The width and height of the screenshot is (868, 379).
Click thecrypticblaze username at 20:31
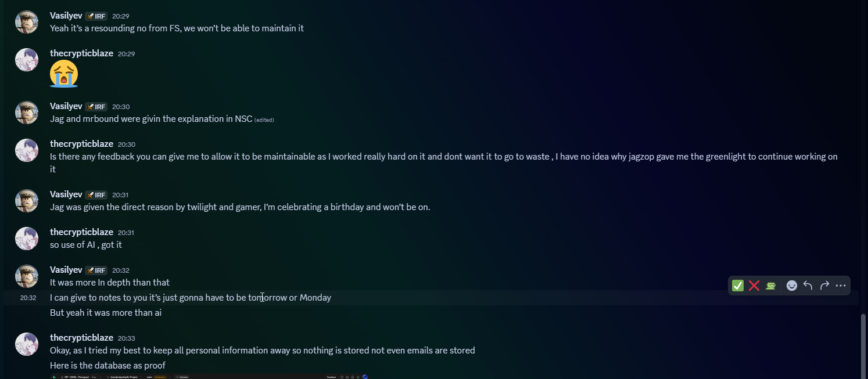point(81,232)
